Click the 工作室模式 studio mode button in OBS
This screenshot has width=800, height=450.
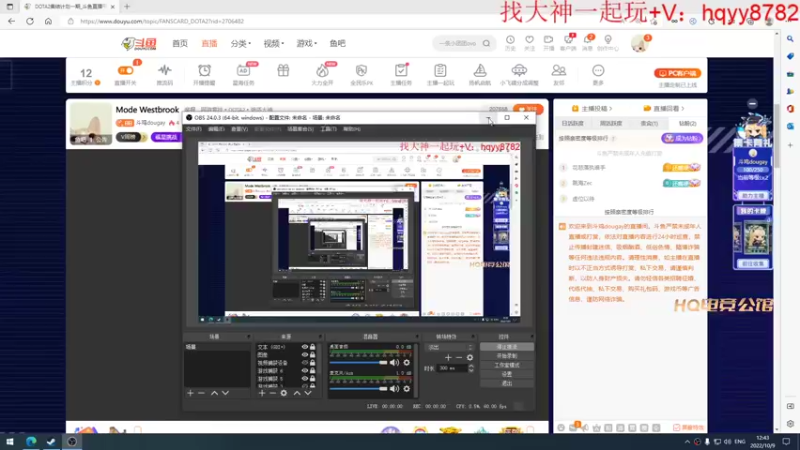(x=507, y=365)
